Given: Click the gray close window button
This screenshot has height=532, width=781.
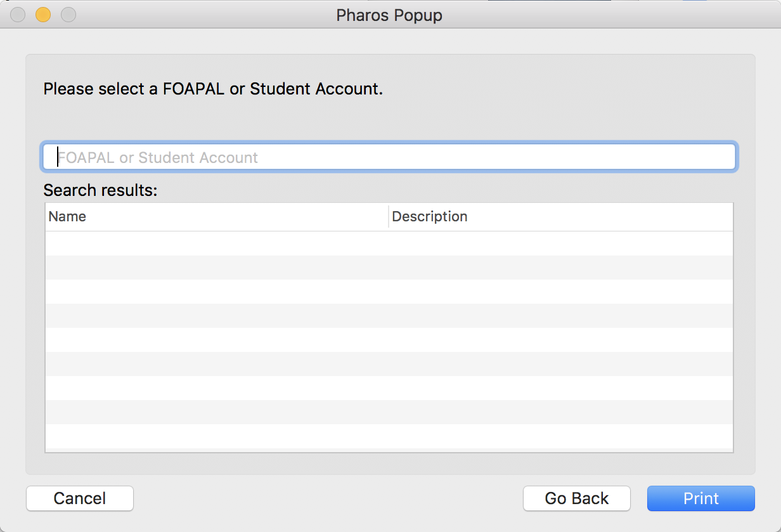Looking at the screenshot, I should pos(18,15).
